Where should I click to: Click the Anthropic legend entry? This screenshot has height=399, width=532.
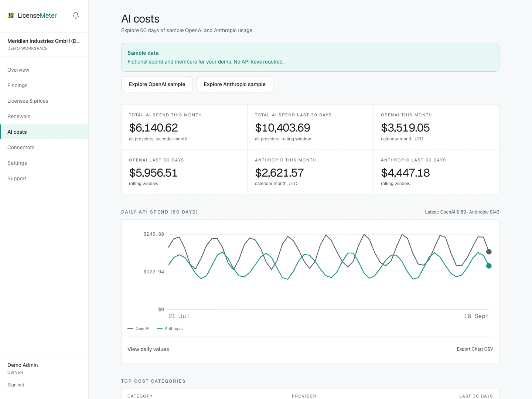point(170,328)
